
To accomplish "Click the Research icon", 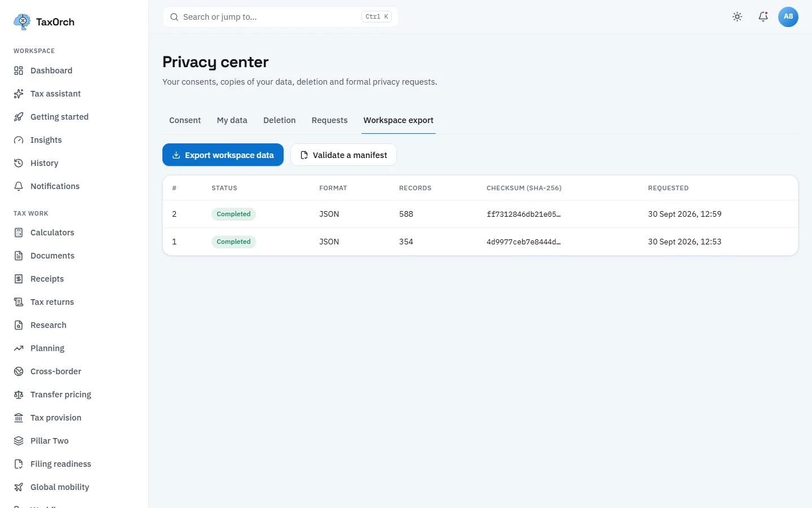I will coord(19,325).
